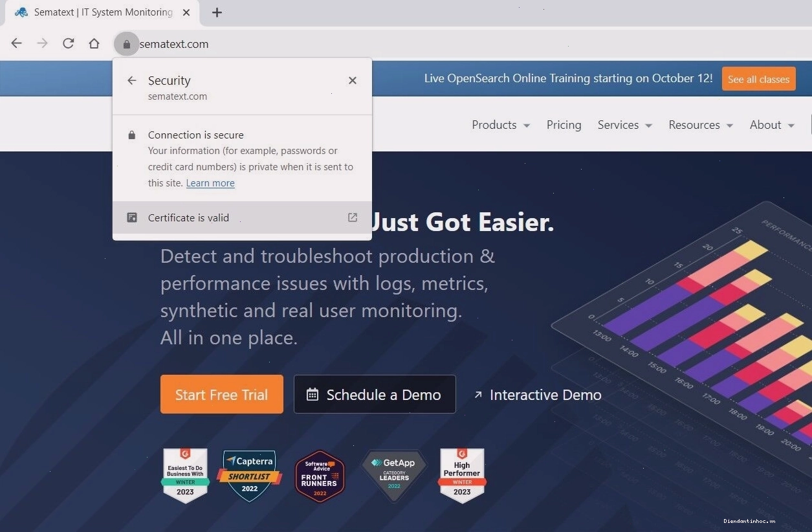Close the Security popup
Screen dimensions: 812x532
click(x=353, y=80)
